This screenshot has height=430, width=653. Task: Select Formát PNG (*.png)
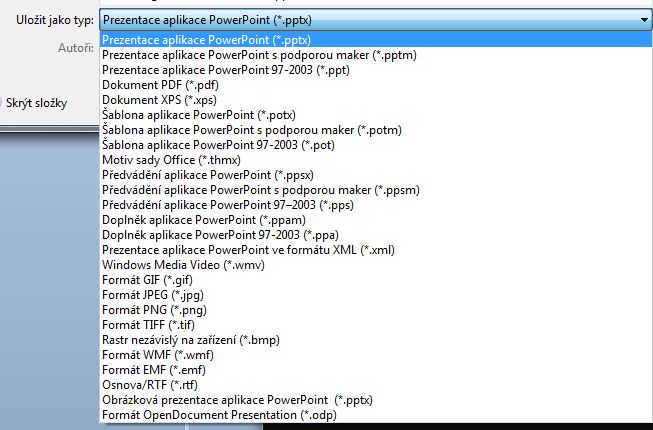pos(376,310)
